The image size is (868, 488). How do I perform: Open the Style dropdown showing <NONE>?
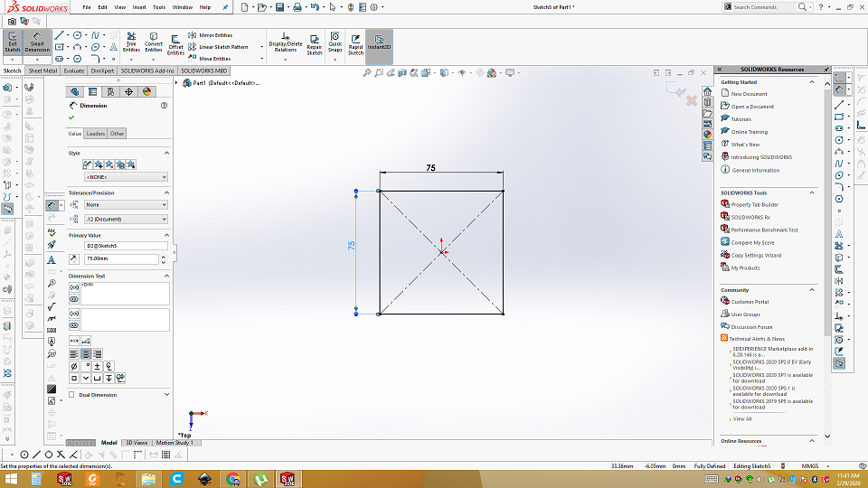point(126,177)
